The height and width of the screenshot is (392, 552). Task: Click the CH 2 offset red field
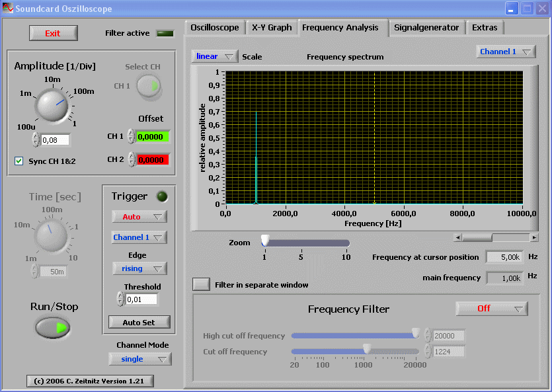(153, 160)
